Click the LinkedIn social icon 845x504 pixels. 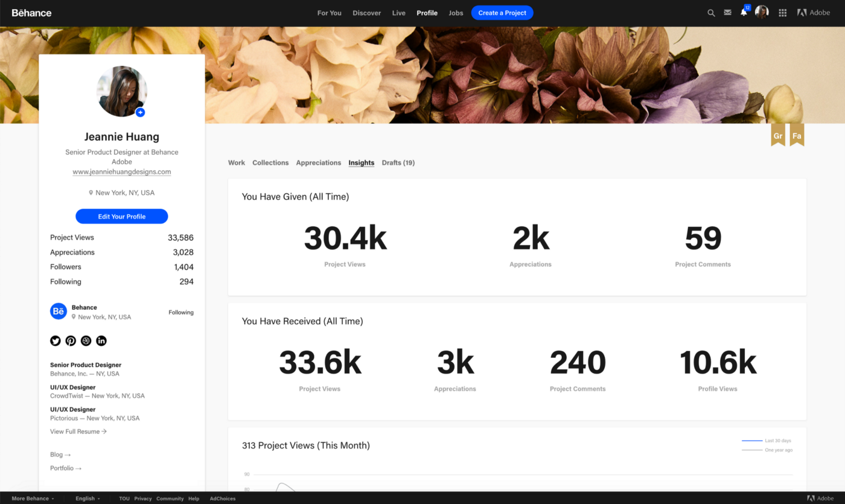[x=101, y=341]
